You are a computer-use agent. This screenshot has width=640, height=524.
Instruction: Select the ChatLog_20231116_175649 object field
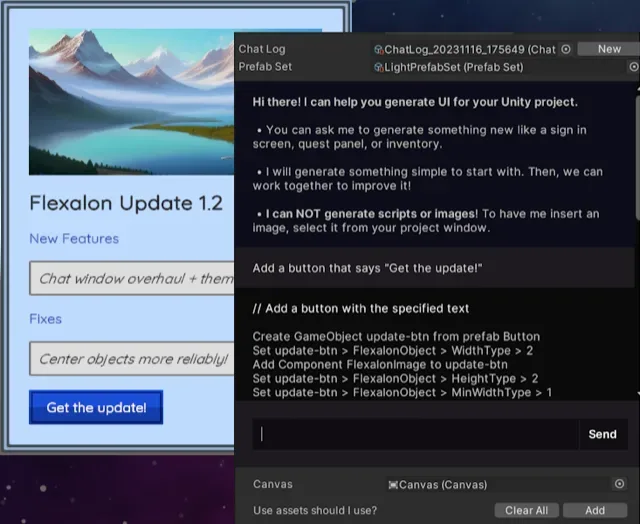[465, 49]
